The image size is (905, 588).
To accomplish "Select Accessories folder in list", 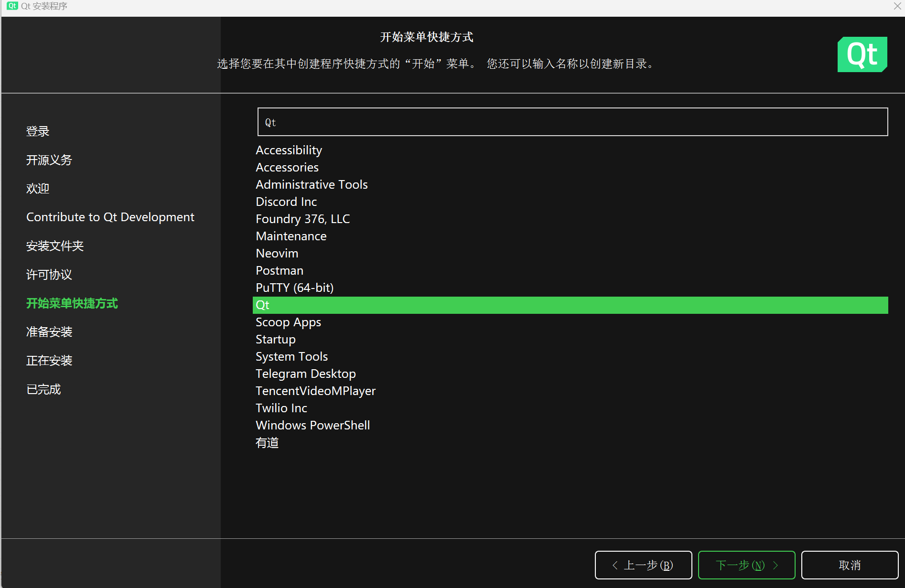I will click(x=570, y=168).
